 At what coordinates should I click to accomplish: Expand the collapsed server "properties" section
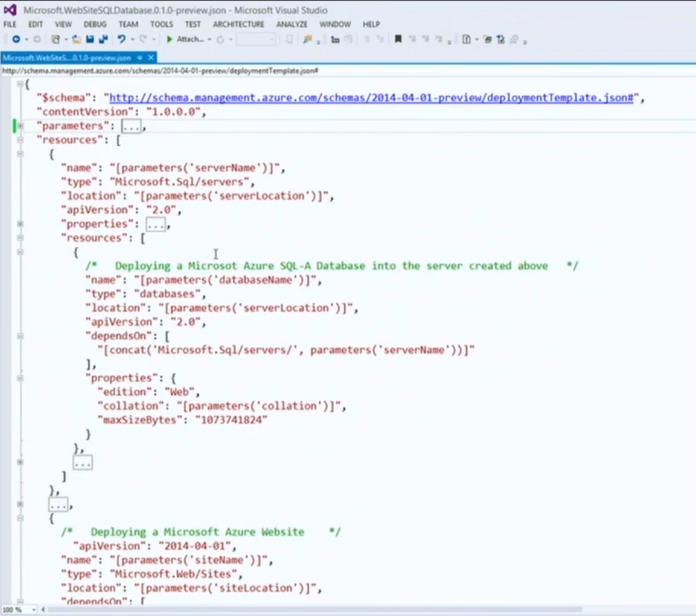(x=20, y=224)
